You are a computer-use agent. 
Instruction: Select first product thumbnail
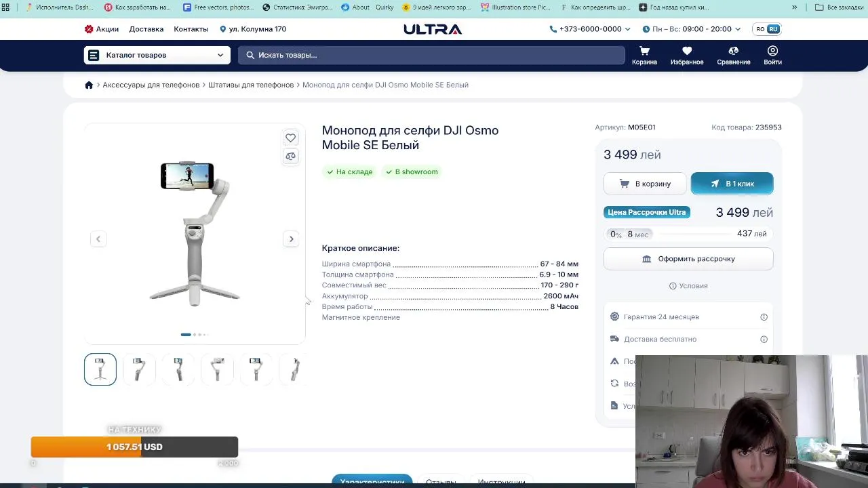coord(100,369)
